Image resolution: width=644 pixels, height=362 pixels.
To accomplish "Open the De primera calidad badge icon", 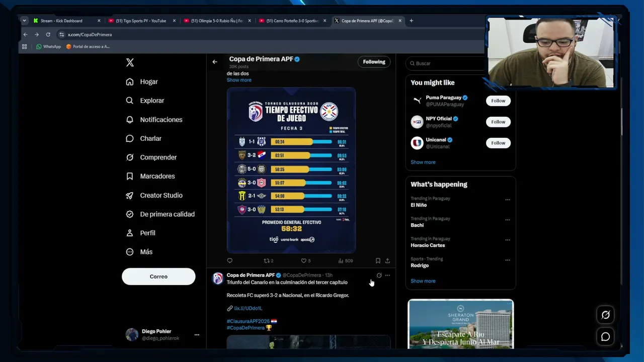I will pos(130,214).
